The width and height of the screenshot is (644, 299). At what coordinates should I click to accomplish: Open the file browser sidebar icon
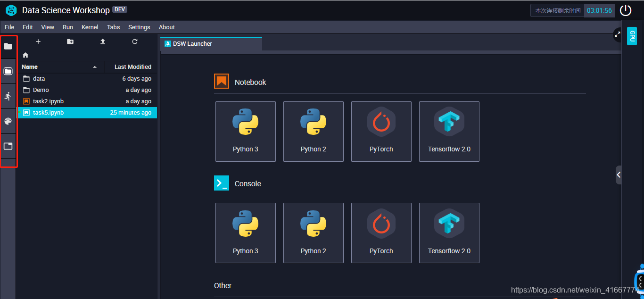point(8,46)
